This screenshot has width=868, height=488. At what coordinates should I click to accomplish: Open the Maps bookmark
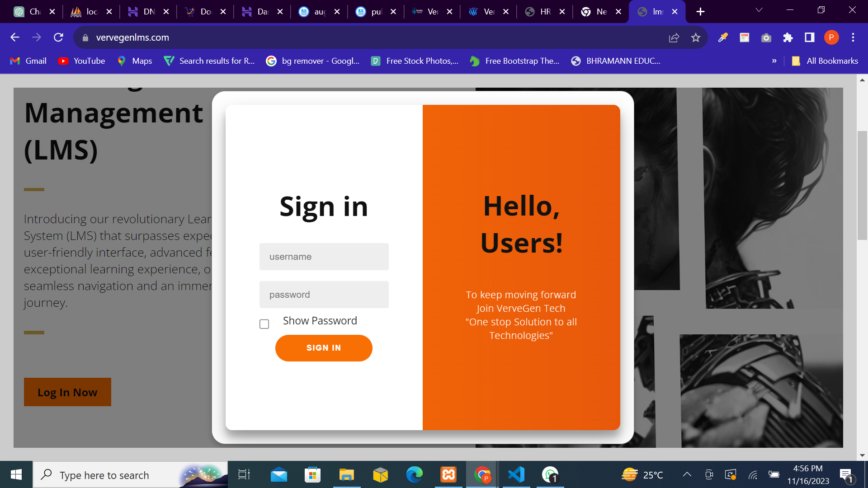click(x=135, y=61)
